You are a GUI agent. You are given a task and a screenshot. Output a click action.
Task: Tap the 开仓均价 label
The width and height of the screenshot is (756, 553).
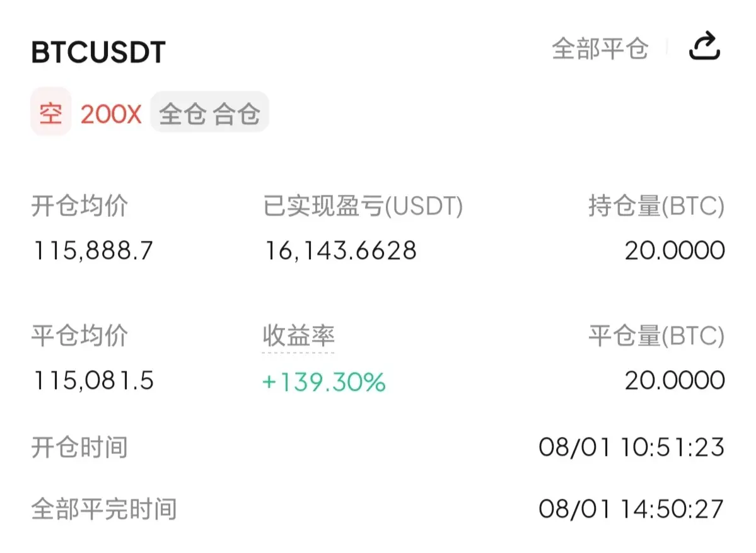(79, 206)
